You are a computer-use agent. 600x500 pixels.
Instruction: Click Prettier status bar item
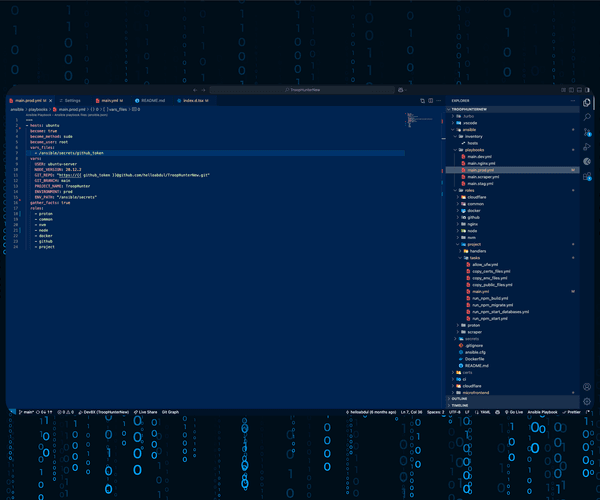[572, 412]
